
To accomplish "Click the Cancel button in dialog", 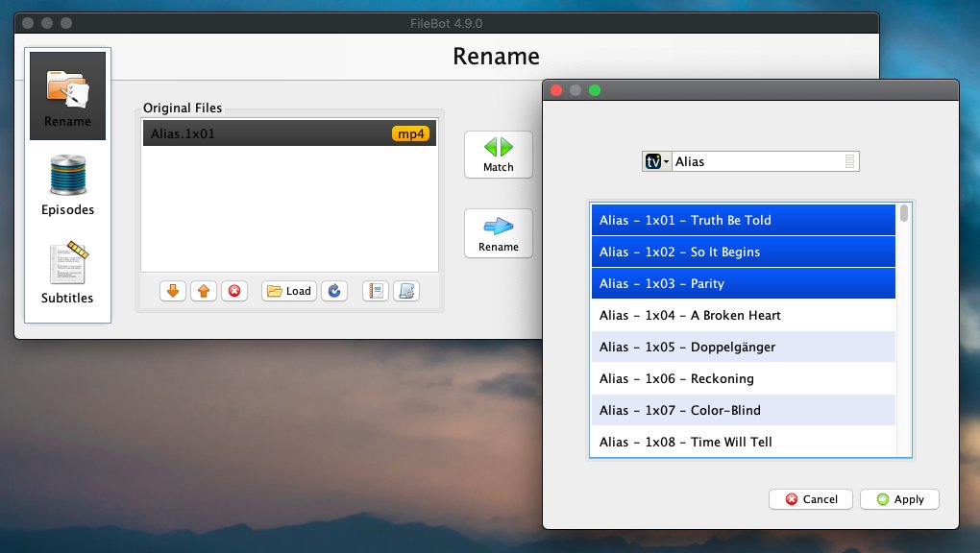I will coord(811,499).
